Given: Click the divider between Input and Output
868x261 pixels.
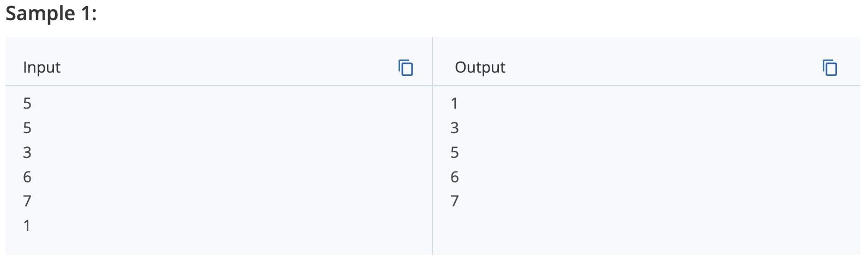Looking at the screenshot, I should pos(432,146).
